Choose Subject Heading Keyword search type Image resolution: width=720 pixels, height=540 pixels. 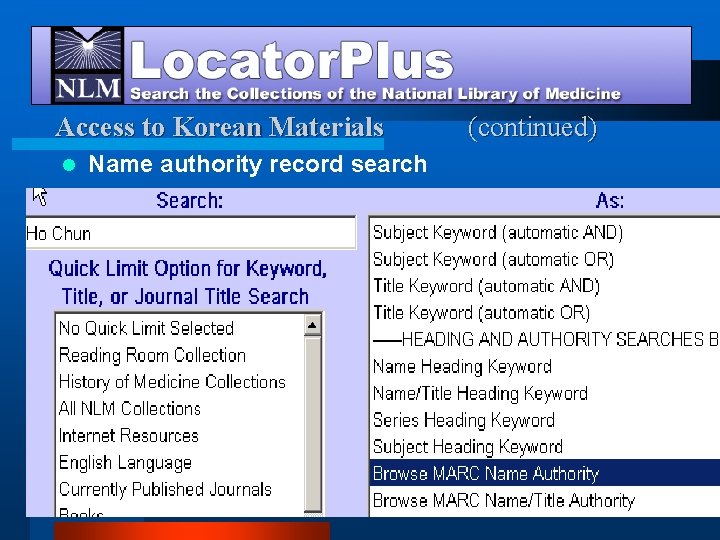pos(545,446)
